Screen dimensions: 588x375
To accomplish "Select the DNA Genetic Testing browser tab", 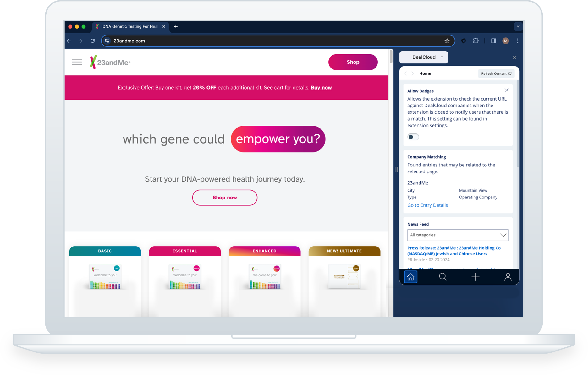I will [129, 26].
